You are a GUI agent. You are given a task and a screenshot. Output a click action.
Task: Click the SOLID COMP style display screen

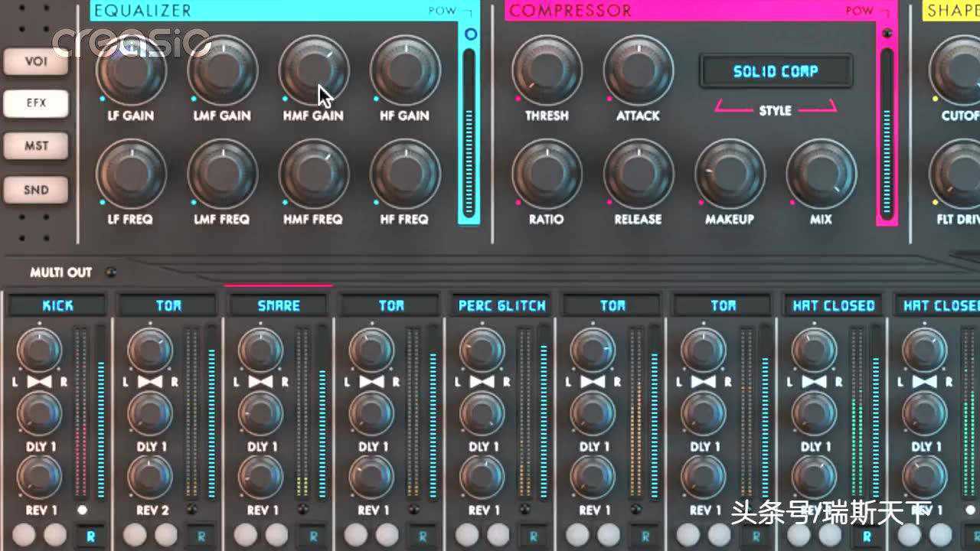(777, 71)
